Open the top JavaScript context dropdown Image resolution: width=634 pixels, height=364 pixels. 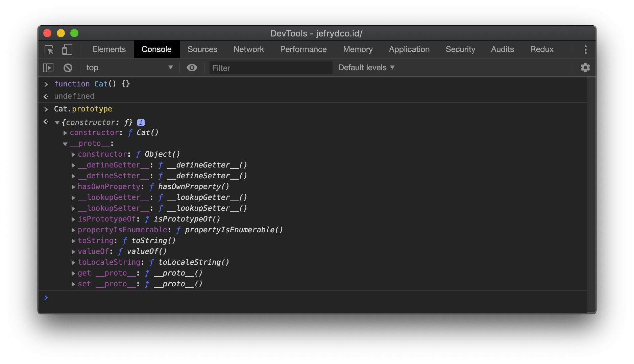pos(129,68)
